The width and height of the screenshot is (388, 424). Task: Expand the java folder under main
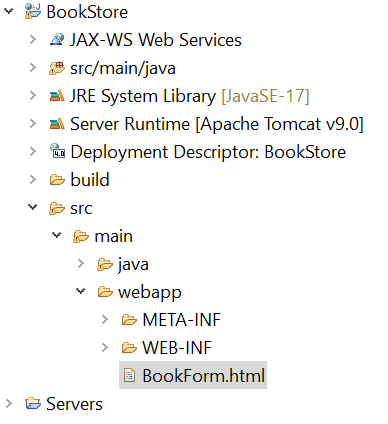(81, 264)
